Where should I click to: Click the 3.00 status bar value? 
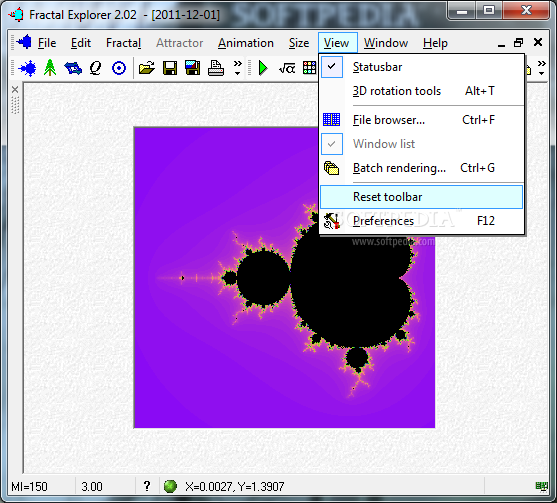pos(92,486)
